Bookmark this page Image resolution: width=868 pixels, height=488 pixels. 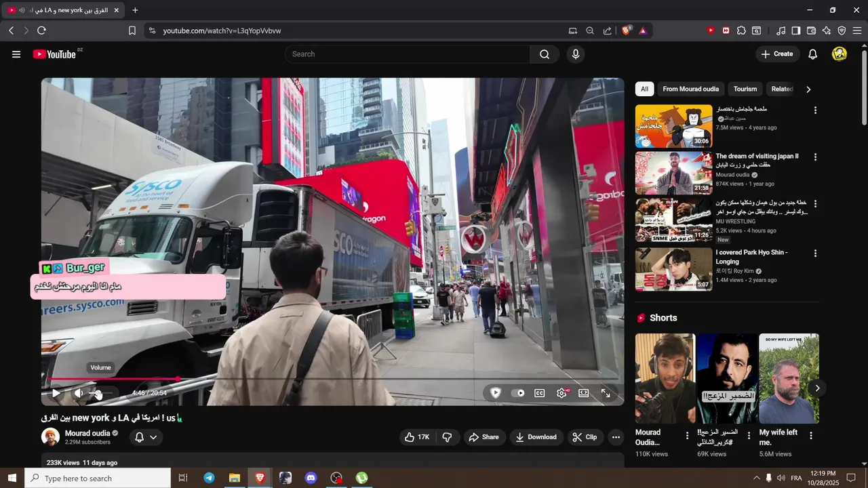click(x=132, y=30)
